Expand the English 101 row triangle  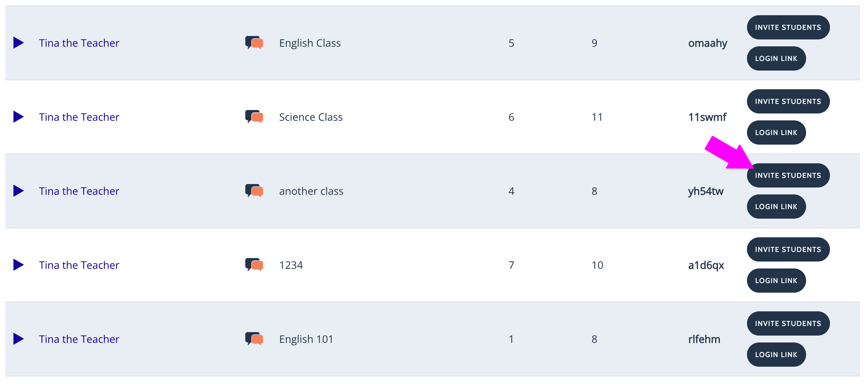point(18,339)
